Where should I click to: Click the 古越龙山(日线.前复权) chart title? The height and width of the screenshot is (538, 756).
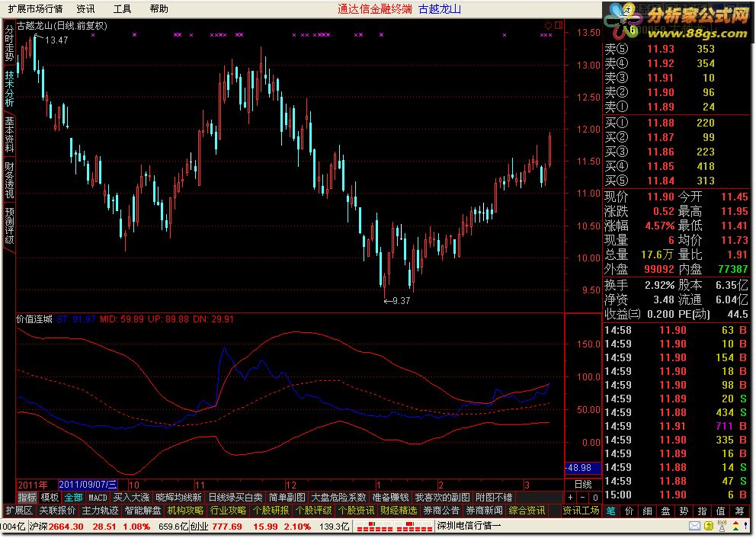click(62, 26)
